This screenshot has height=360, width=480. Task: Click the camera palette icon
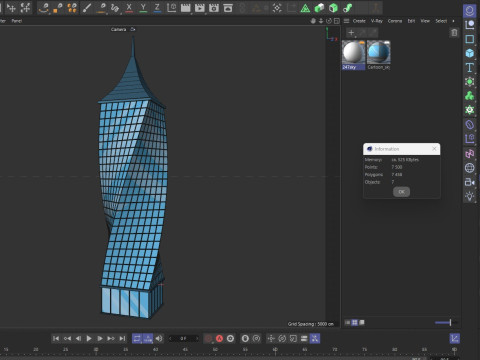470,182
